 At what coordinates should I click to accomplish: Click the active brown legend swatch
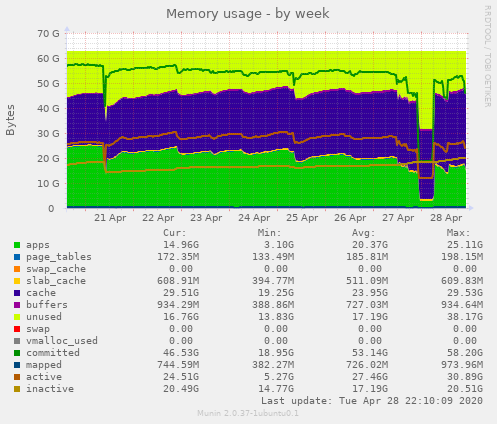pyautogui.click(x=17, y=377)
